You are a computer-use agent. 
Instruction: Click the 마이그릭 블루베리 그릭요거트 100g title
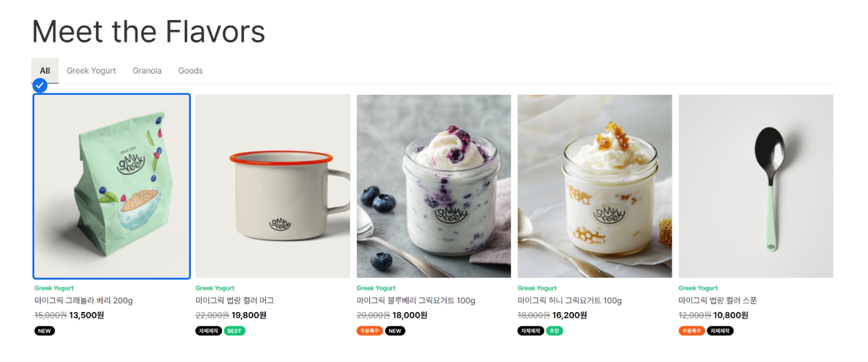pos(416,300)
